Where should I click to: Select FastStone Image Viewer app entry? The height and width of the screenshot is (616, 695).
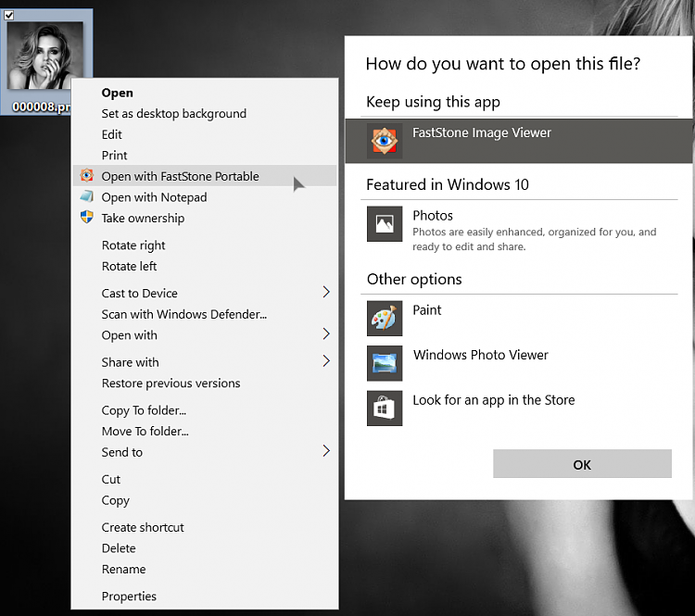pyautogui.click(x=519, y=141)
